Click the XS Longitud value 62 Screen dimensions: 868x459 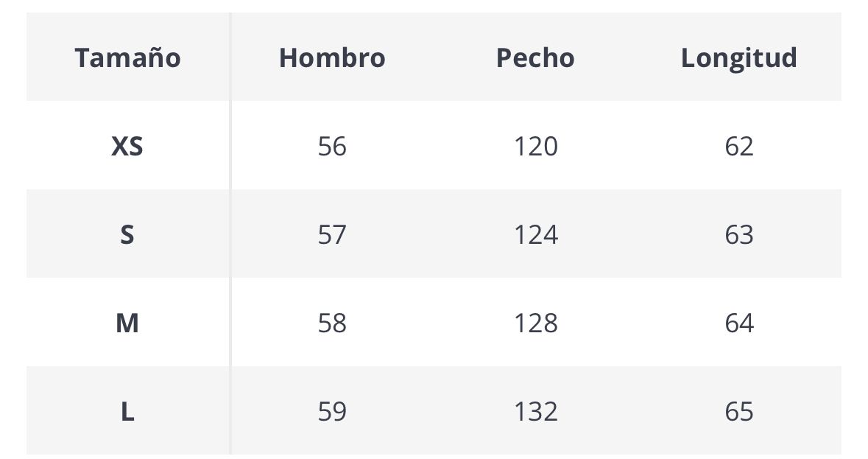coord(738,147)
